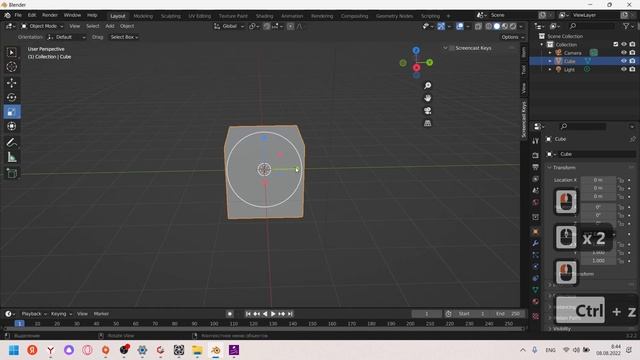
Task: Open the File menu
Action: pos(18,15)
